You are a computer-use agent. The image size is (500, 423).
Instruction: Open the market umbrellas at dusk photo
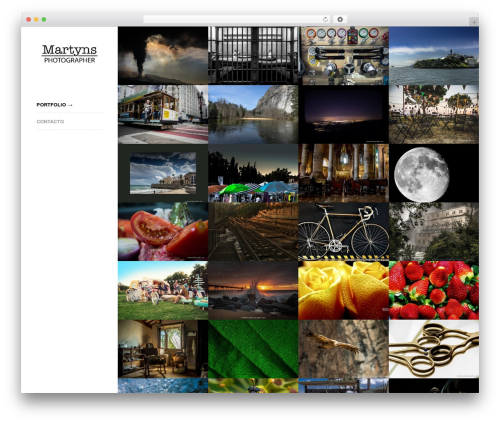coord(253,173)
